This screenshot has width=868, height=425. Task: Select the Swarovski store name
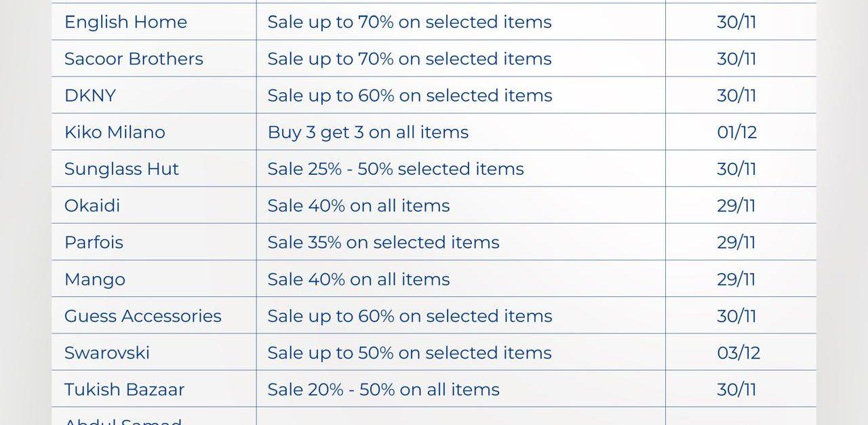(x=107, y=352)
